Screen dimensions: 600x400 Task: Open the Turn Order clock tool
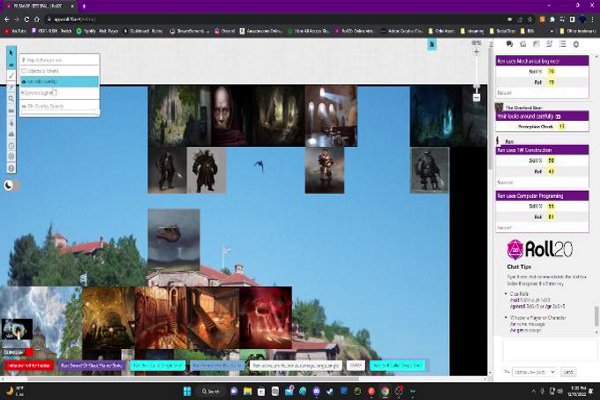click(11, 146)
